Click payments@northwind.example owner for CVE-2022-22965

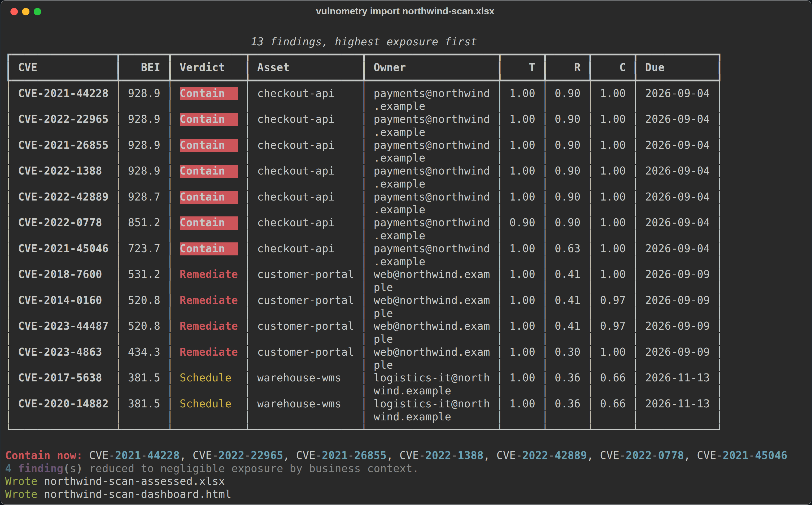pos(432,125)
